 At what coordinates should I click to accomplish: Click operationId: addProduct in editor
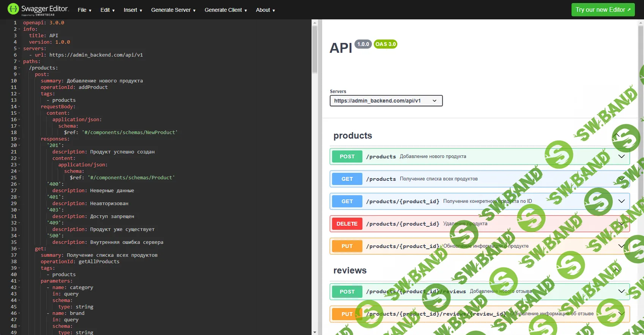click(x=74, y=87)
